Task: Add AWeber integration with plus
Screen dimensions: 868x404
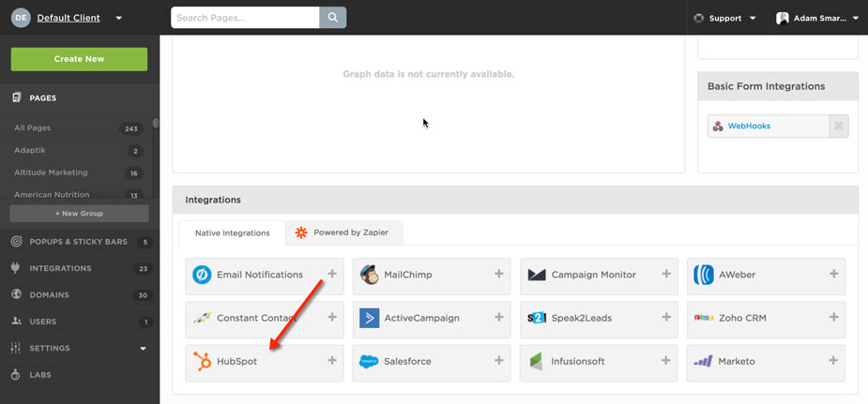Action: [833, 274]
